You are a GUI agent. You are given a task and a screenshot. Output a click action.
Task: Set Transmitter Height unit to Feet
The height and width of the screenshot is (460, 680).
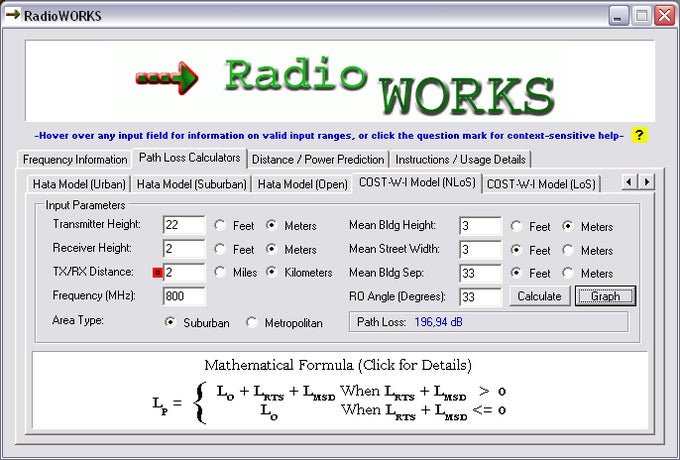(x=234, y=225)
